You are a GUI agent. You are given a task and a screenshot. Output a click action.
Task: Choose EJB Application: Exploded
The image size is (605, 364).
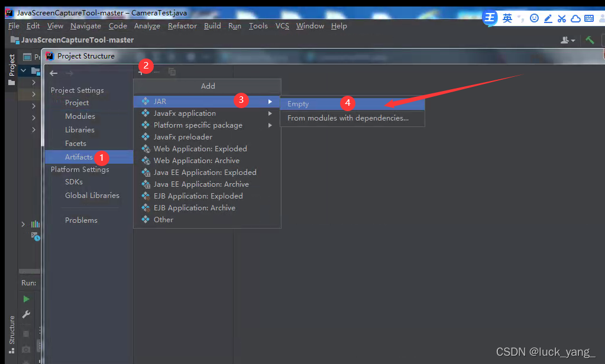[x=207, y=196]
